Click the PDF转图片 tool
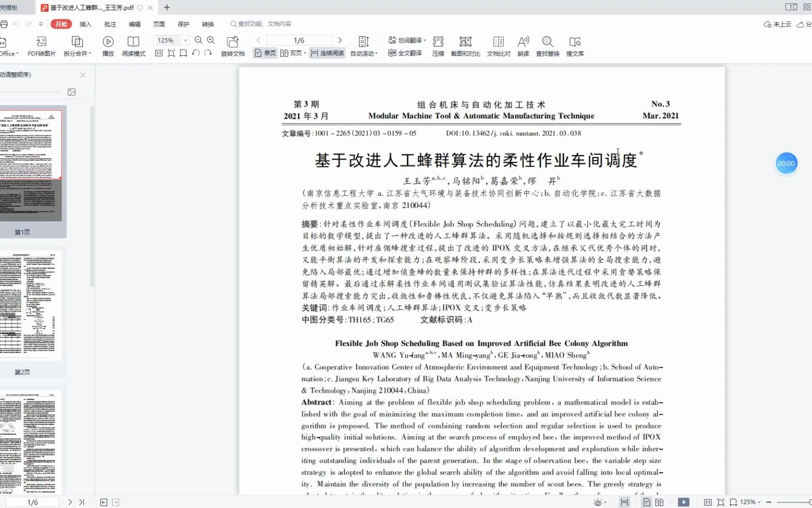The height and width of the screenshot is (508, 812). pos(41,47)
